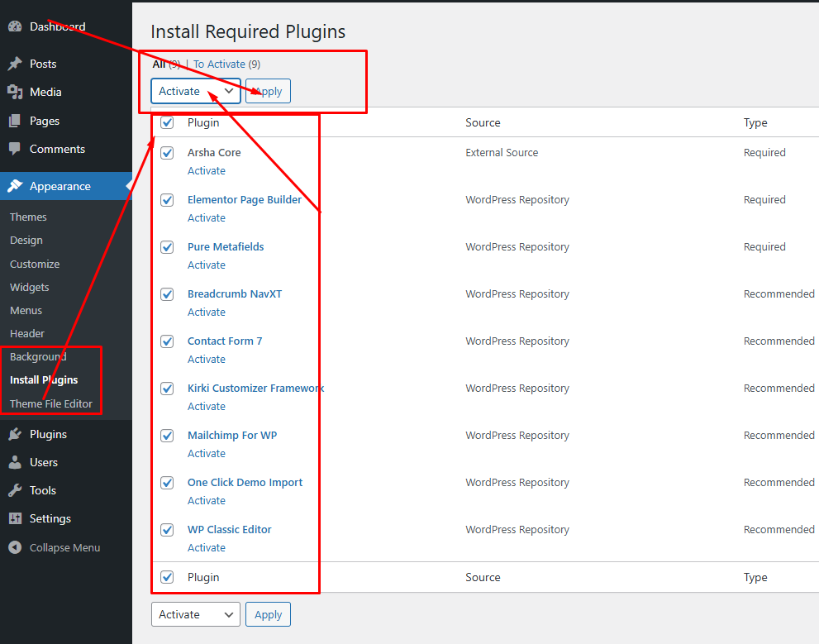The width and height of the screenshot is (819, 644).
Task: Click the top Apply button
Action: coord(268,91)
